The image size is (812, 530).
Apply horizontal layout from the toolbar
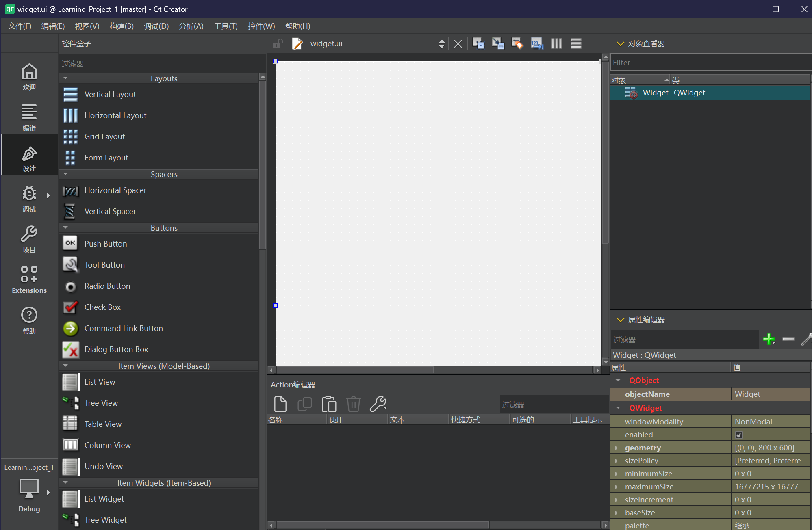556,43
